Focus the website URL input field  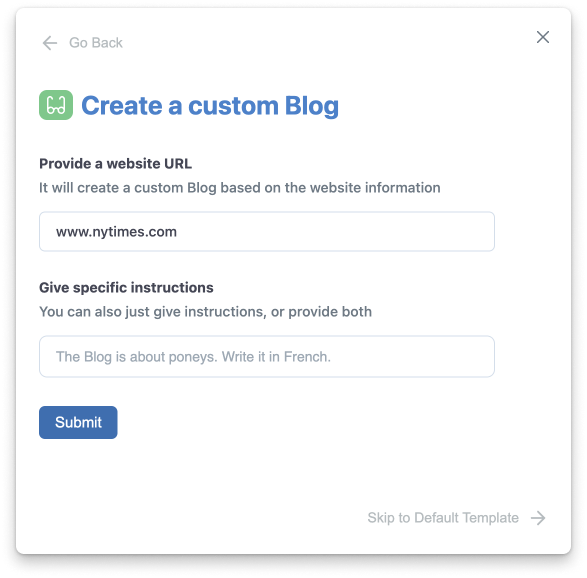[x=267, y=231]
